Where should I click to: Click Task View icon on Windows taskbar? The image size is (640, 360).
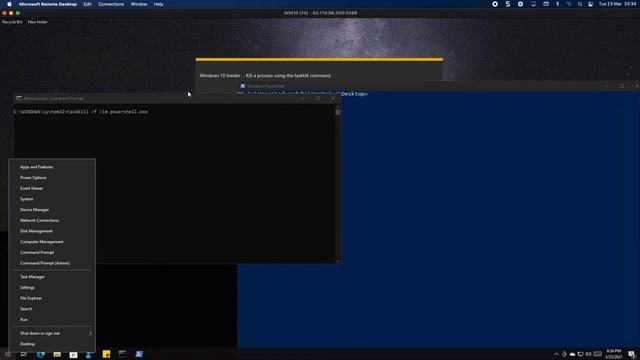tap(24, 354)
